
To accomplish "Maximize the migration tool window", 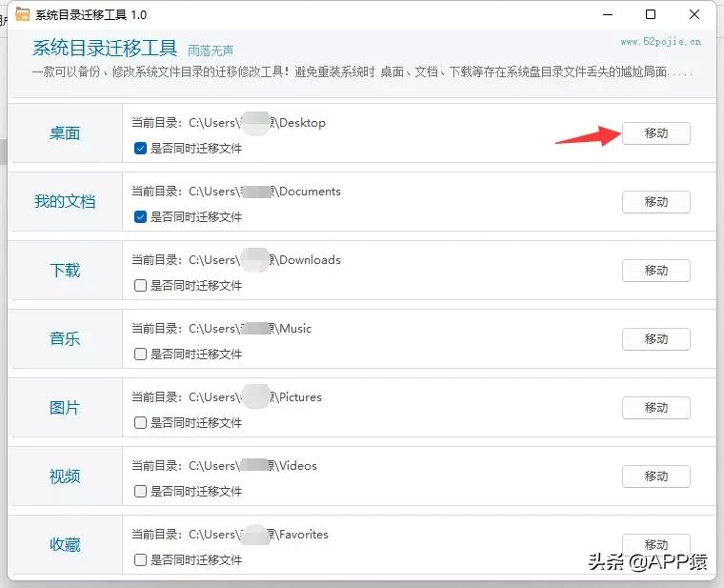I will click(x=651, y=15).
